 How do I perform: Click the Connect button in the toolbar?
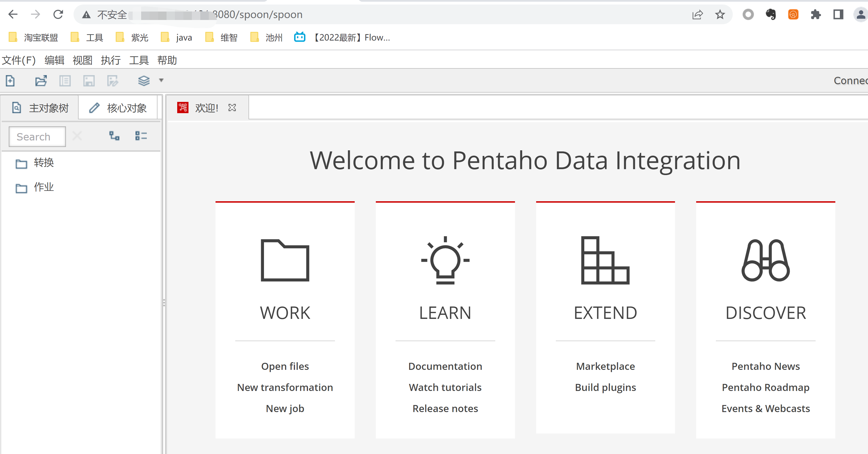[851, 81]
